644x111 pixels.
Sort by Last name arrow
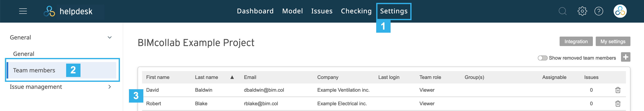coord(232,77)
